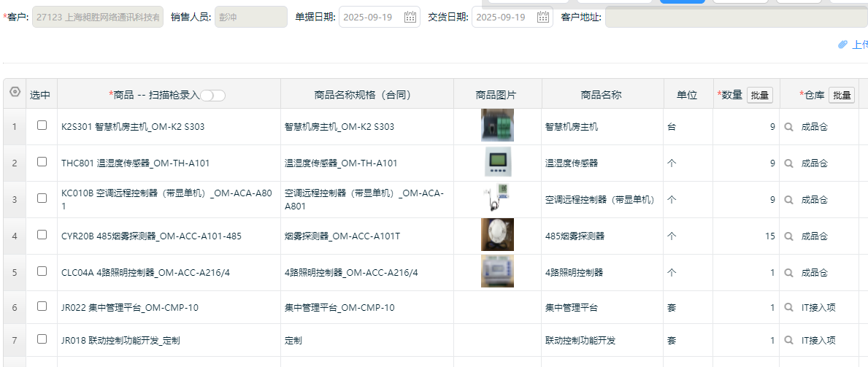The image size is (868, 367).
Task: Open product image thumbnail for 485烟雾探测器
Action: click(x=497, y=235)
